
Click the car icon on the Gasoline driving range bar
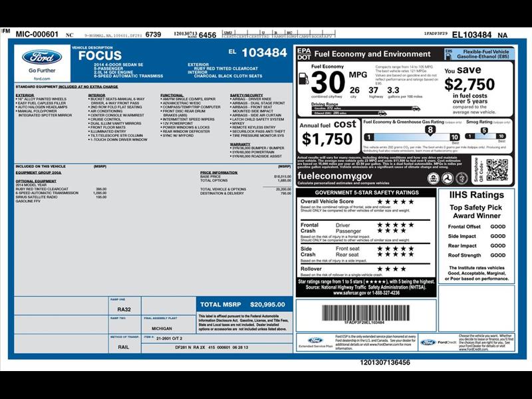tap(415, 109)
